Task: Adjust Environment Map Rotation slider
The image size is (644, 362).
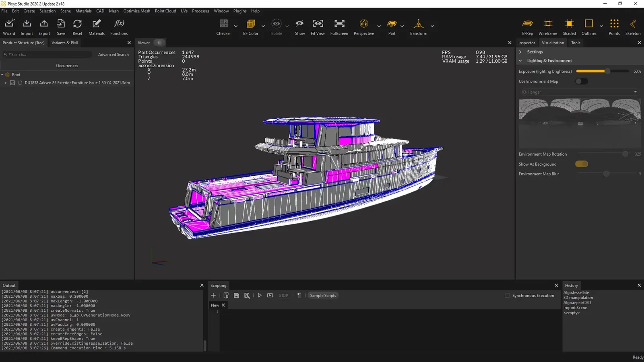Action: pyautogui.click(x=603, y=154)
